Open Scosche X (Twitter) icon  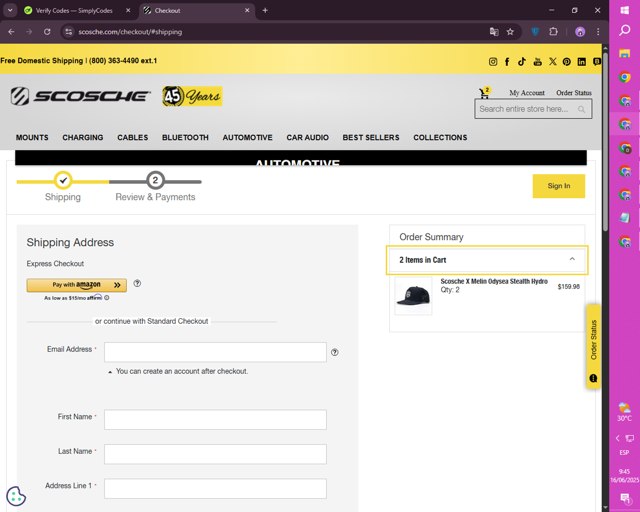(x=553, y=62)
